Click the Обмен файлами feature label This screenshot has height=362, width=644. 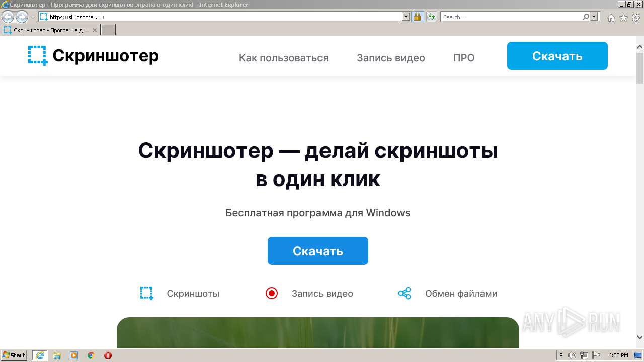coord(461,294)
